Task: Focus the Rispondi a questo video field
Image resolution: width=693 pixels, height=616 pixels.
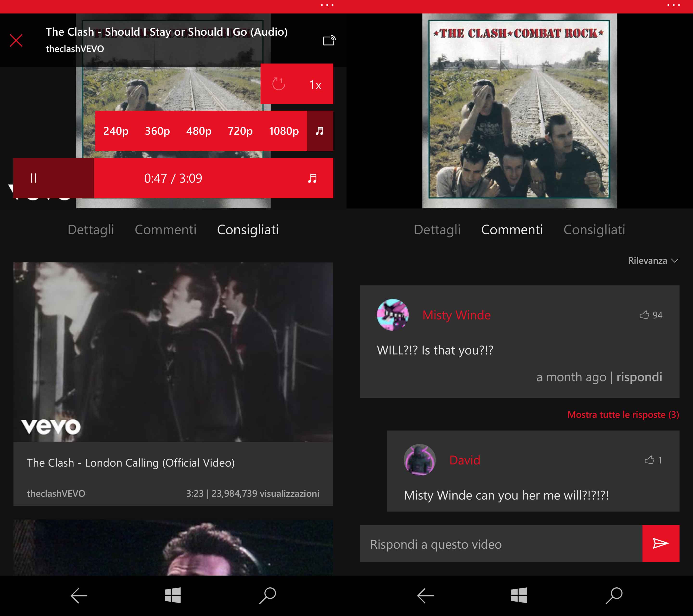Action: click(501, 544)
